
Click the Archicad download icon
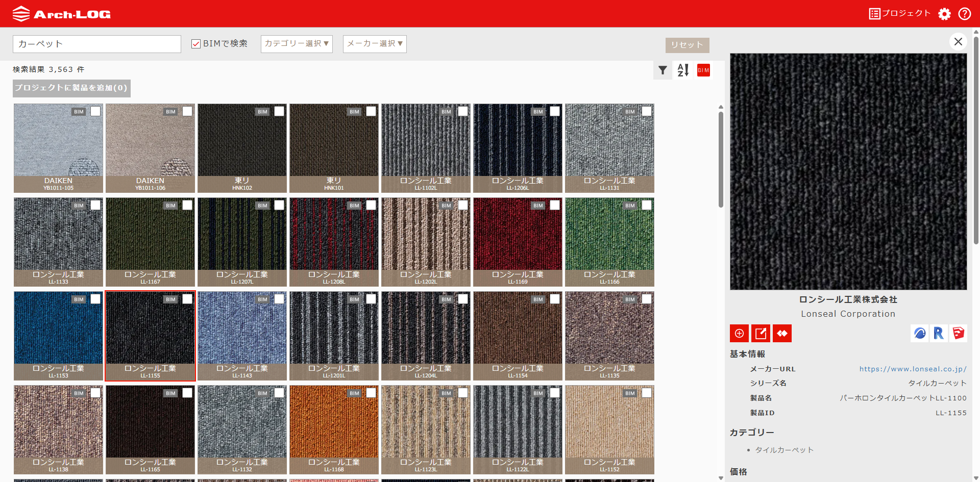tap(919, 334)
